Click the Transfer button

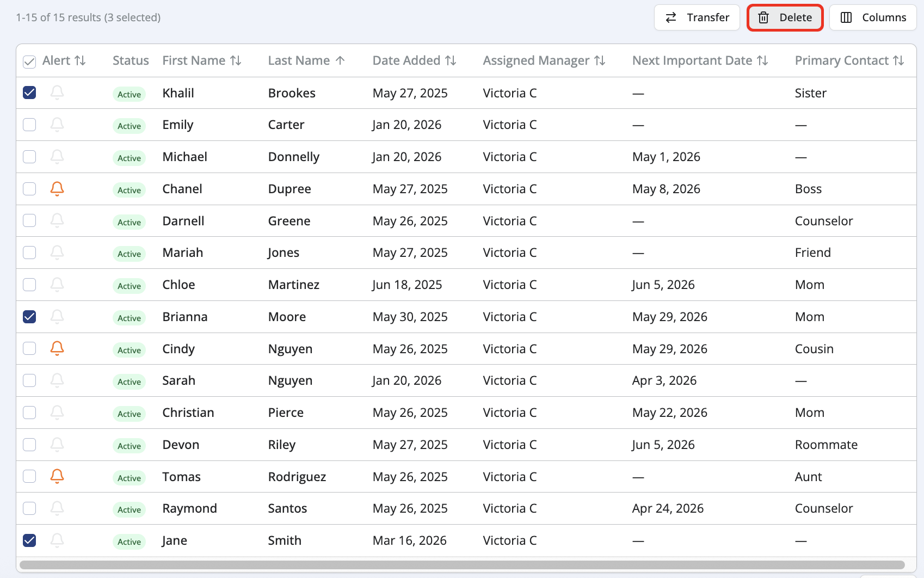(x=697, y=17)
